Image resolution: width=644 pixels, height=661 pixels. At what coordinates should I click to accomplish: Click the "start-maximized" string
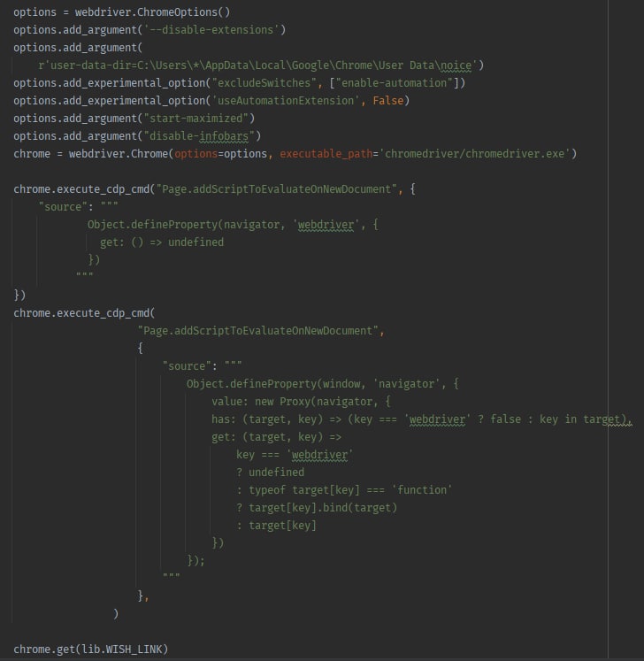(196, 119)
